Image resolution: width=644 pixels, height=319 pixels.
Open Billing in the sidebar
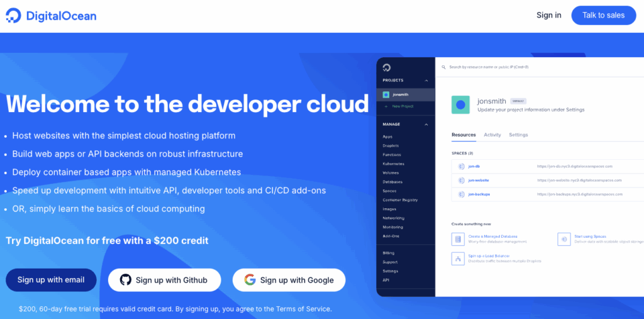389,253
